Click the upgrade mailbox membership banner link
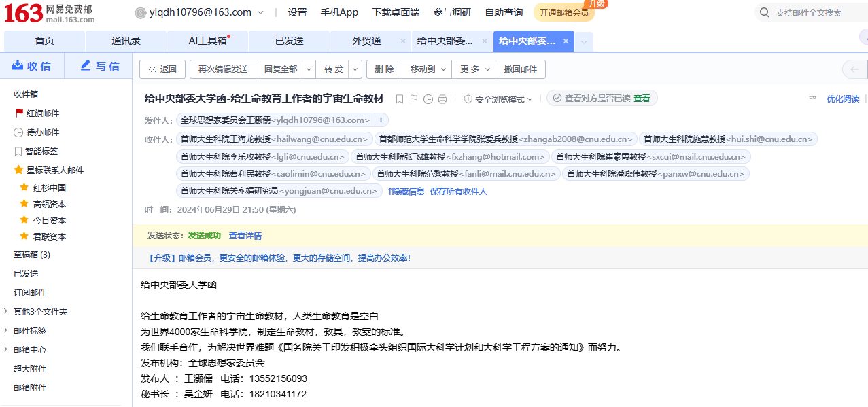The height and width of the screenshot is (407, 868). [x=279, y=258]
